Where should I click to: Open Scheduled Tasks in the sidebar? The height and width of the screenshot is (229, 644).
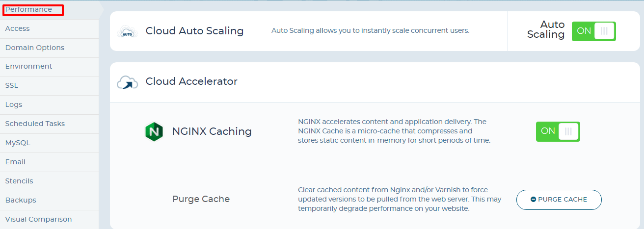click(35, 124)
